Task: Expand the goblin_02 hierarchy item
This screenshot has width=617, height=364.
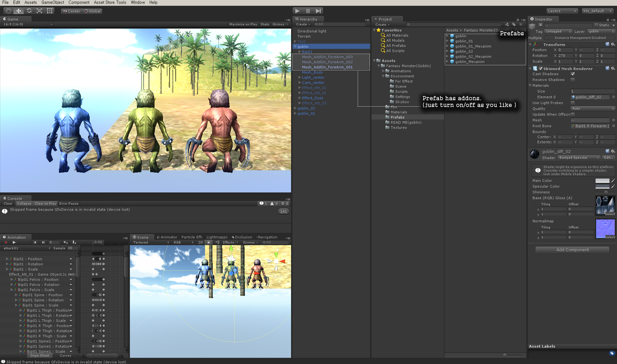Action: click(295, 108)
